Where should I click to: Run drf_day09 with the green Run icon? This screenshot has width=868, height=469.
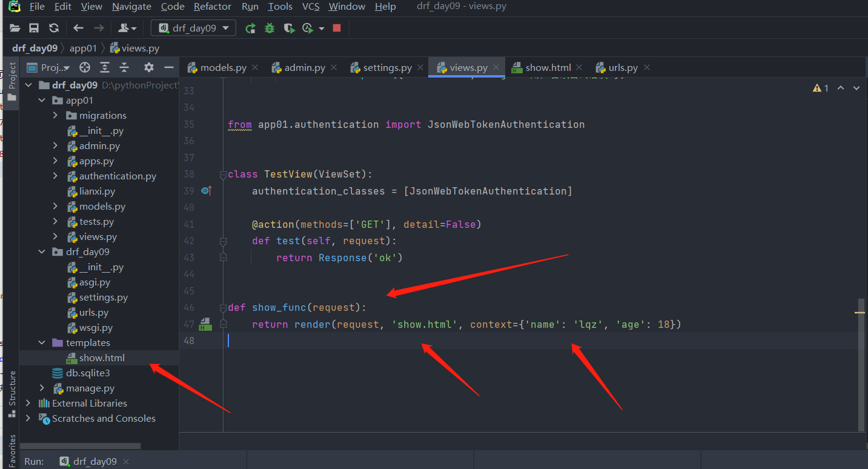250,28
